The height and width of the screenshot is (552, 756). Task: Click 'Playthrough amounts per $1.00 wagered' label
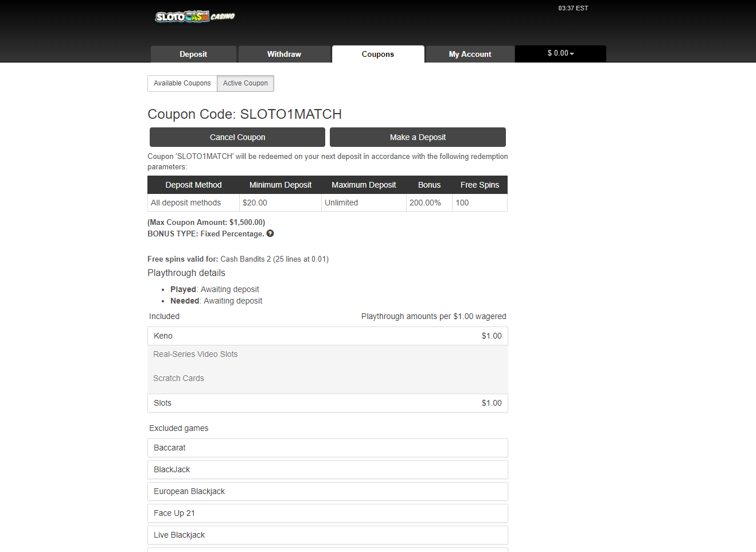point(434,316)
